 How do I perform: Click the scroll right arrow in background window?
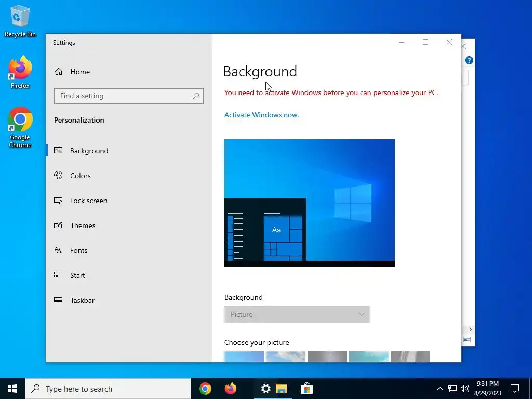tap(470, 329)
